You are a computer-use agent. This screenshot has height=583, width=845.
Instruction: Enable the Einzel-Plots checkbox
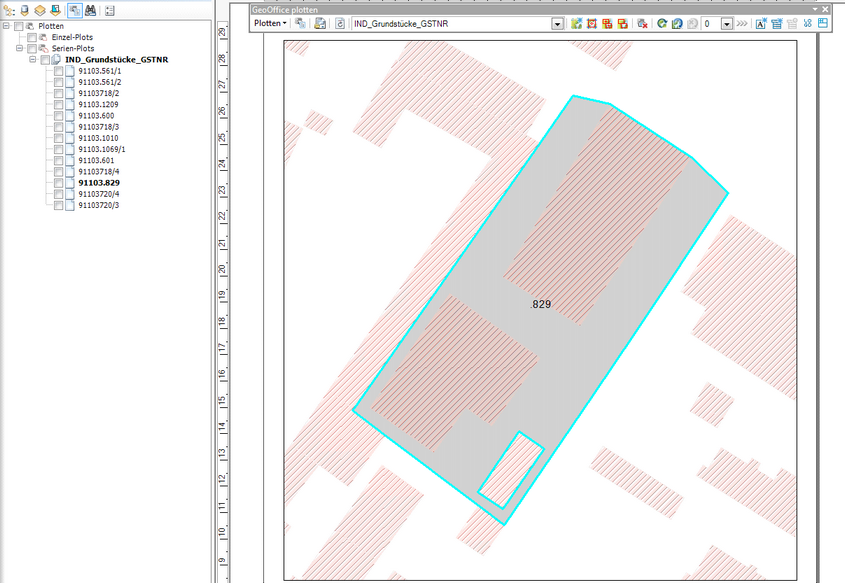click(32, 37)
